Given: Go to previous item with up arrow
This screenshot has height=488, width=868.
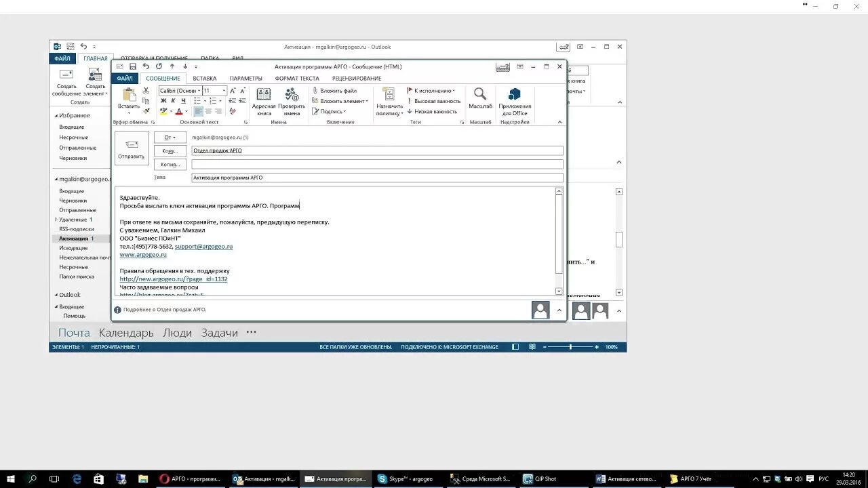Looking at the screenshot, I should [x=172, y=66].
